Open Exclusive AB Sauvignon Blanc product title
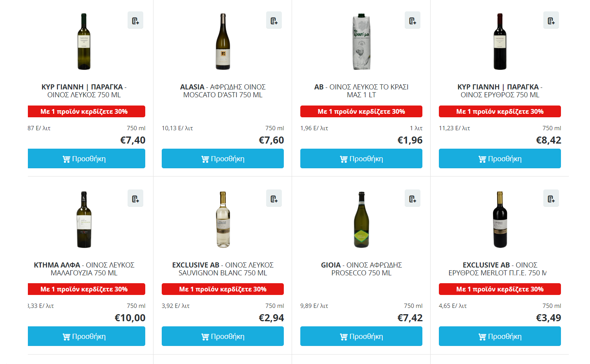The image size is (590, 364). click(x=223, y=269)
